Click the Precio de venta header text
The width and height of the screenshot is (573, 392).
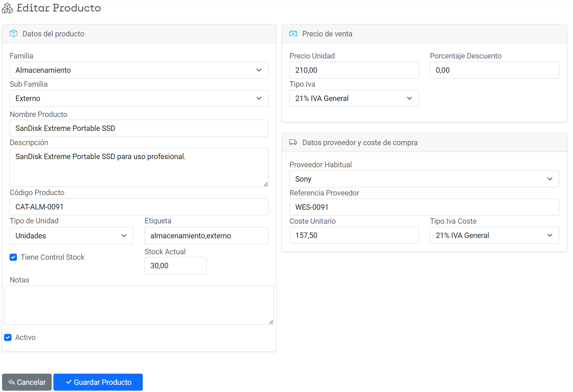pos(327,34)
